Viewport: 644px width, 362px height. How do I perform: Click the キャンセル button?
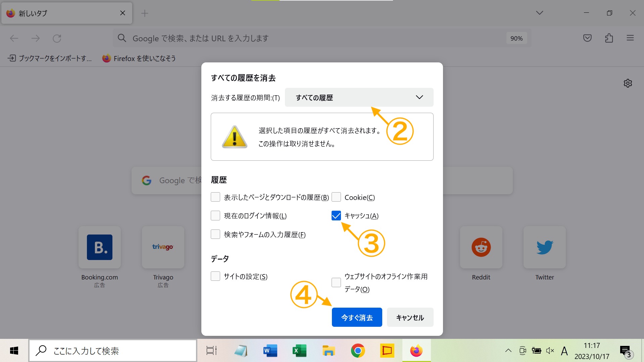click(410, 317)
